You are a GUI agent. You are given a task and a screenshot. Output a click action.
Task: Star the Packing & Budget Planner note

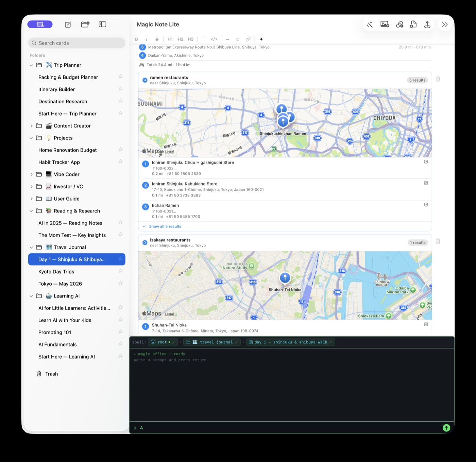click(120, 77)
